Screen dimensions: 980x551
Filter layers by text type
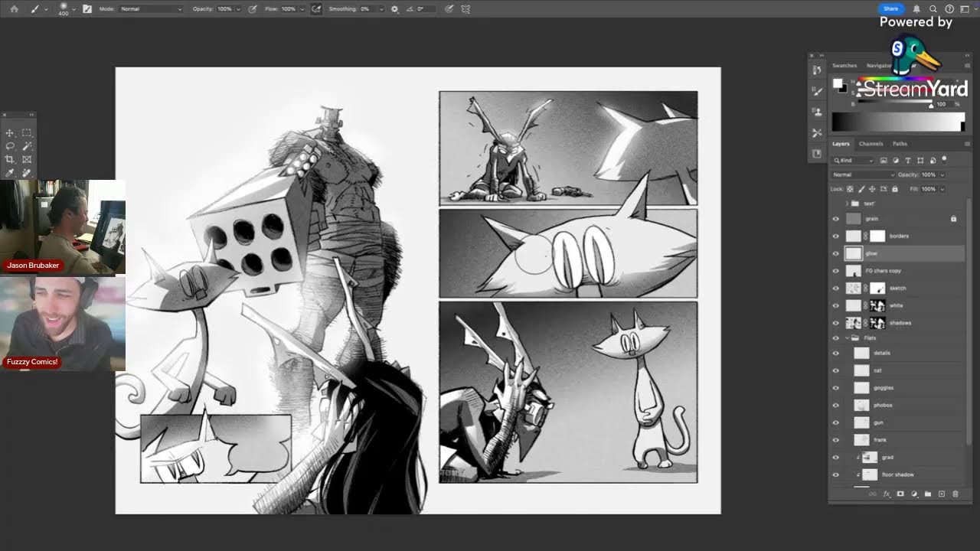click(908, 161)
